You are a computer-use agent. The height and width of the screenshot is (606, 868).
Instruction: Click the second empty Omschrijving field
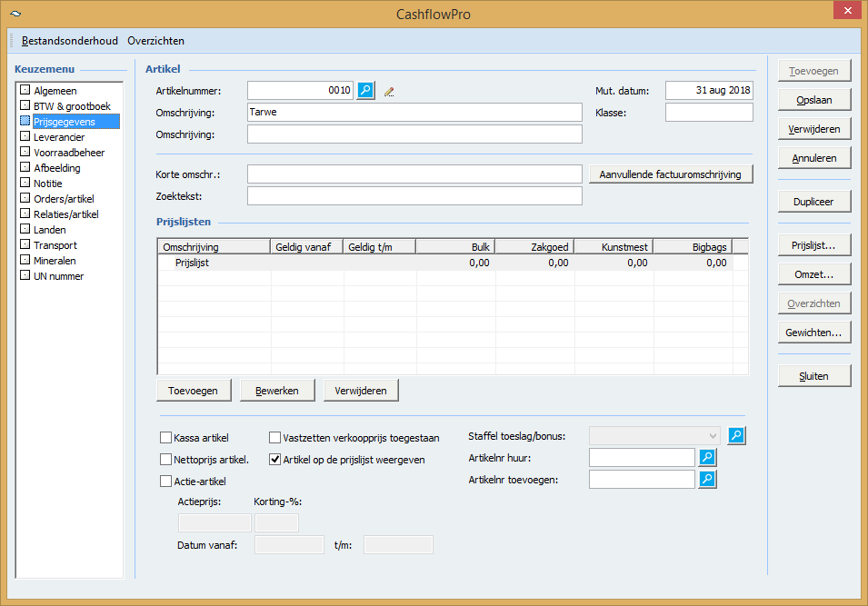(414, 134)
